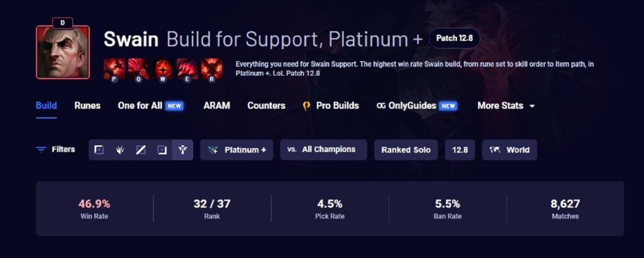
Task: Click Swain's W ability icon
Action: click(163, 68)
